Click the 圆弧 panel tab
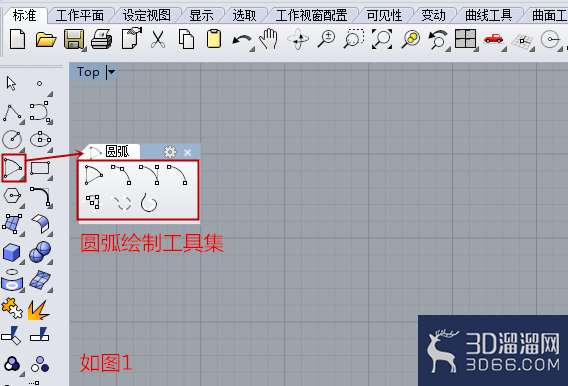568x386 pixels. [111, 151]
